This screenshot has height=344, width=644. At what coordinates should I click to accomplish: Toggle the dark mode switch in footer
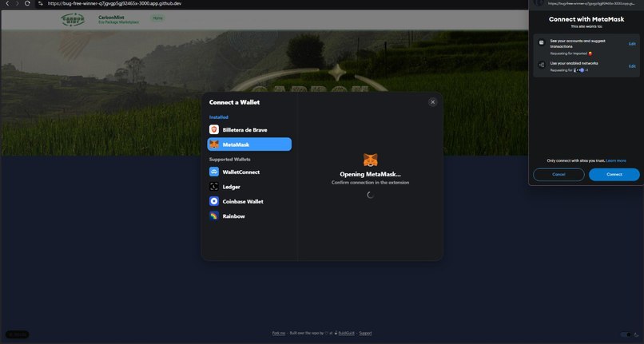626,335
